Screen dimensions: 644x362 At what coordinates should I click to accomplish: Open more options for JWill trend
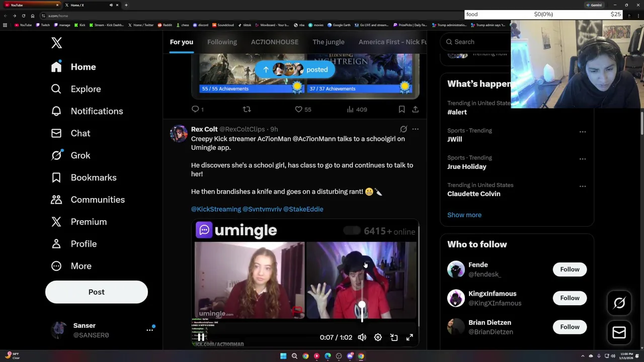tap(583, 132)
